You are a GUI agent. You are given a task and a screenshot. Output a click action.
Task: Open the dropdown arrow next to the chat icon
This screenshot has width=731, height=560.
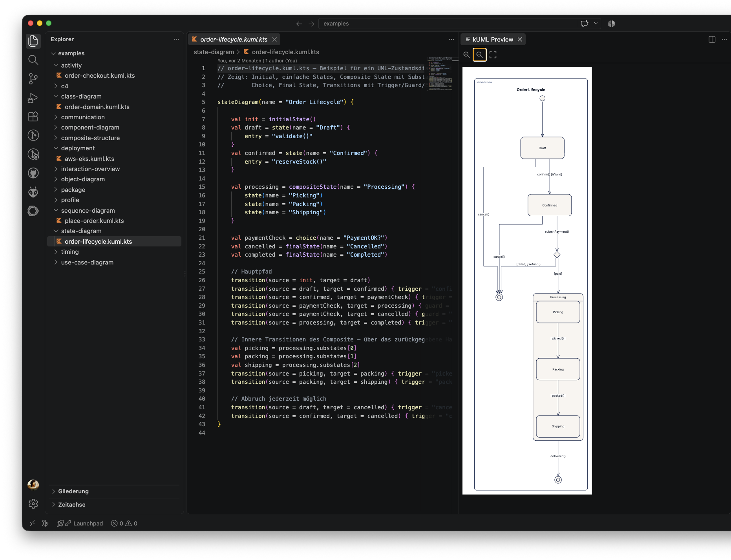(x=596, y=24)
